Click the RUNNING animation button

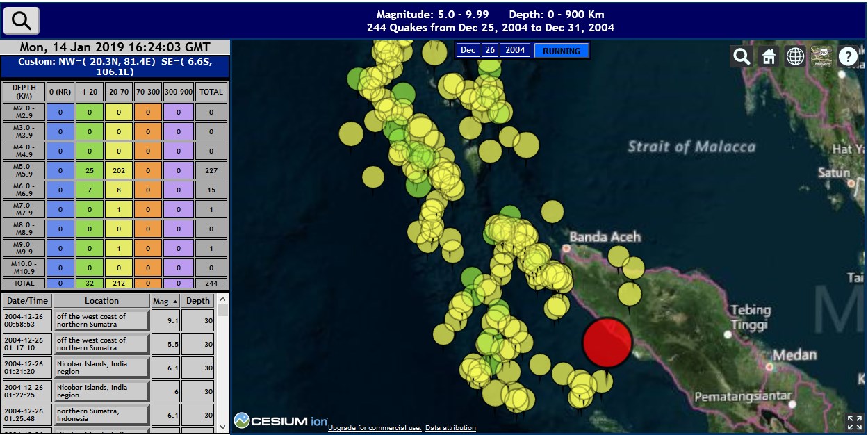(562, 51)
